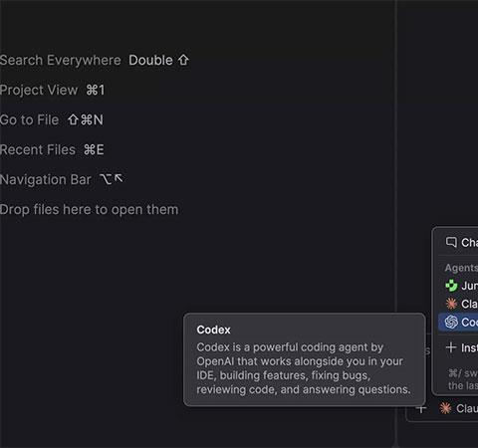Click the Claude starburst icon in popup
The width and height of the screenshot is (478, 448).
(x=451, y=304)
